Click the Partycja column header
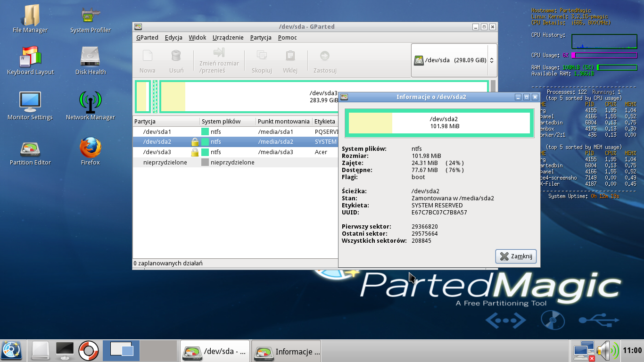Image resolution: width=644 pixels, height=362 pixels. [166, 122]
